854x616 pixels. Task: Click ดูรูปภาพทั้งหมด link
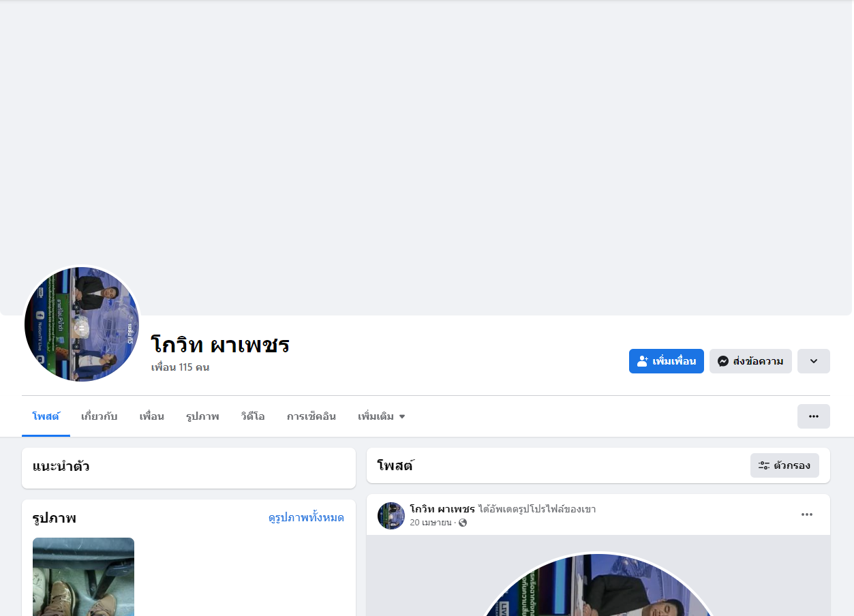pos(306,518)
